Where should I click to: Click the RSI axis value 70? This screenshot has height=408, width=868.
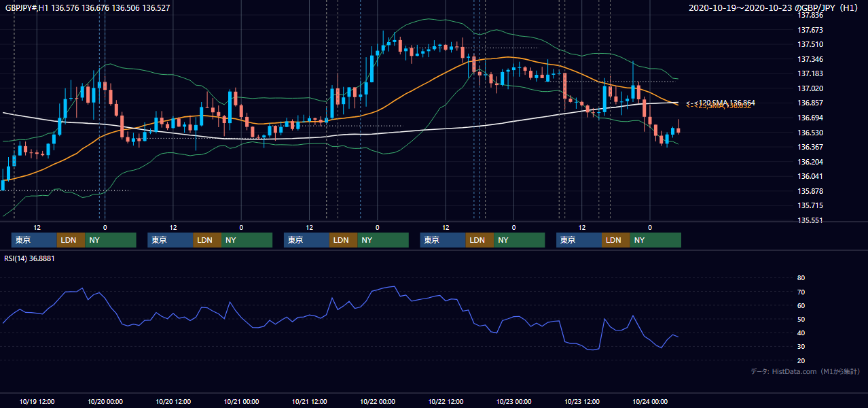[x=801, y=292]
